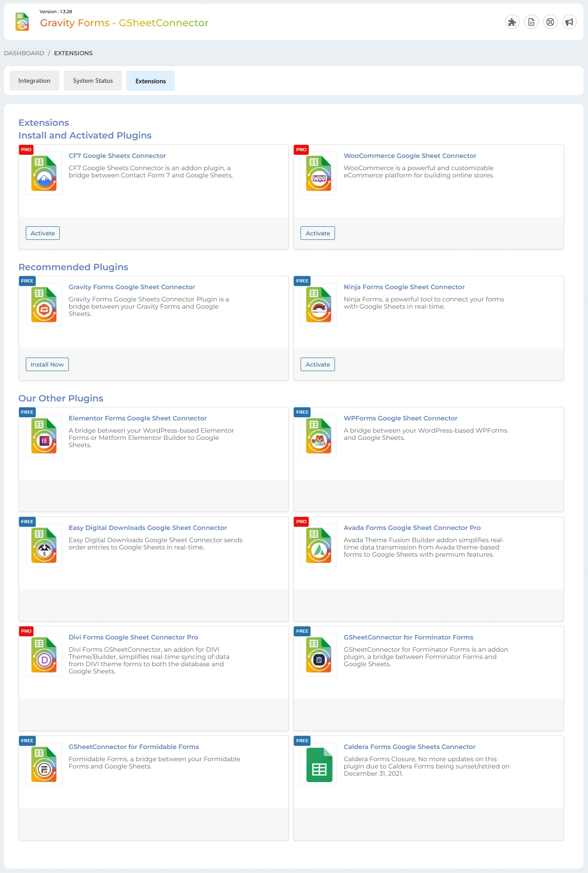Screen dimensions: 588x873
Task: Click the FREE badge on the Ninja Forms card
Action: click(302, 281)
